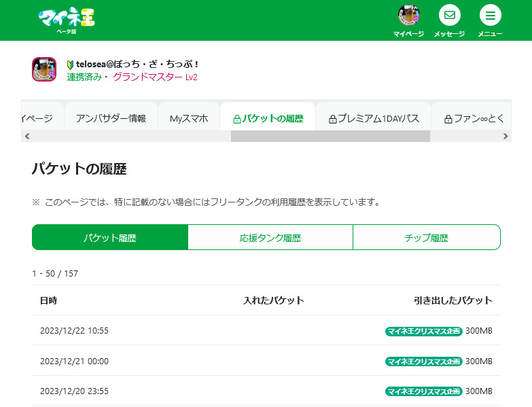
Task: Click the グランドマスター Lv2 rank link
Action: pyautogui.click(x=155, y=77)
